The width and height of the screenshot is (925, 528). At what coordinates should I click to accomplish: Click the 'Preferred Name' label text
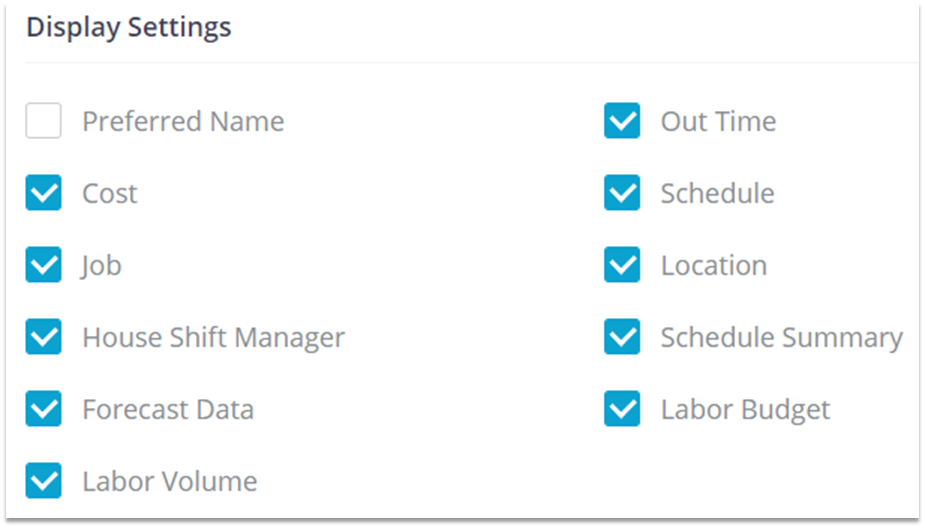(183, 122)
